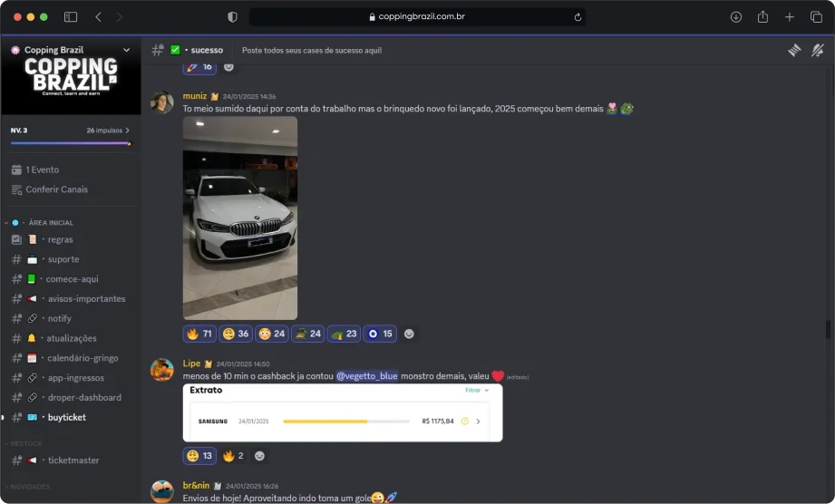This screenshot has height=504, width=835.
Task: Toggle the fire reaction showing 71
Action: coord(199,334)
